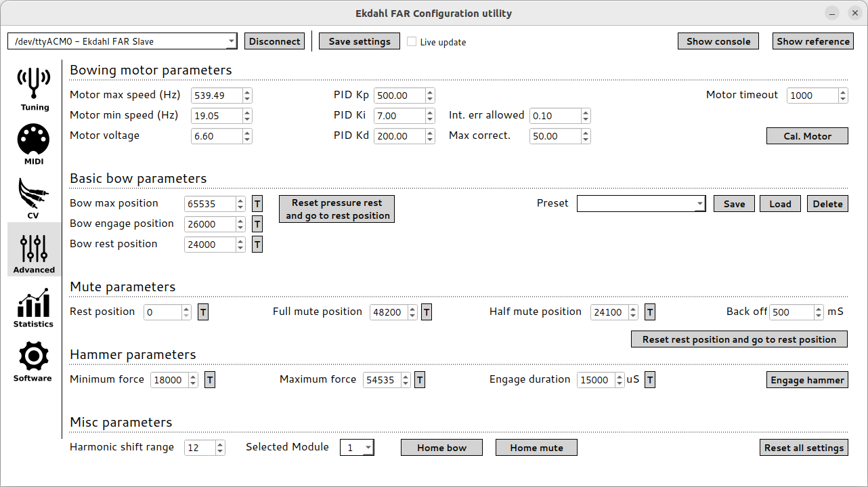Image resolution: width=868 pixels, height=487 pixels.
Task: Open the Software gear sidebar icon
Action: (34, 360)
